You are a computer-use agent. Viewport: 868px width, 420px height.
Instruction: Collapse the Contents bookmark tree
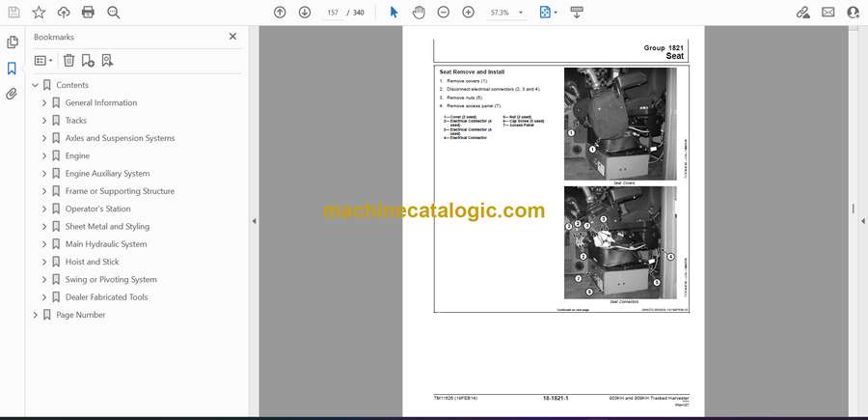(x=36, y=85)
